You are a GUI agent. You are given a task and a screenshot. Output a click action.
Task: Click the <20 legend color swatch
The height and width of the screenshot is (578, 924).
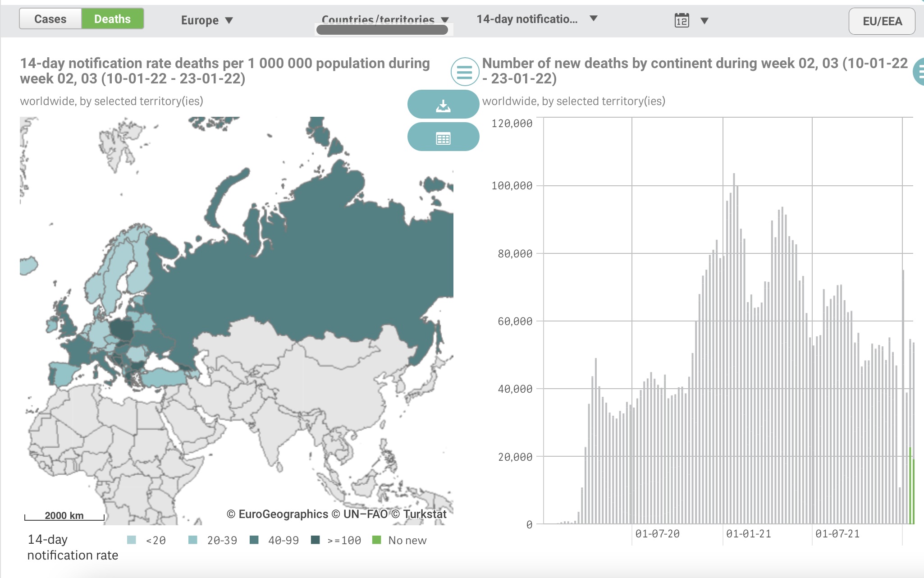click(132, 540)
